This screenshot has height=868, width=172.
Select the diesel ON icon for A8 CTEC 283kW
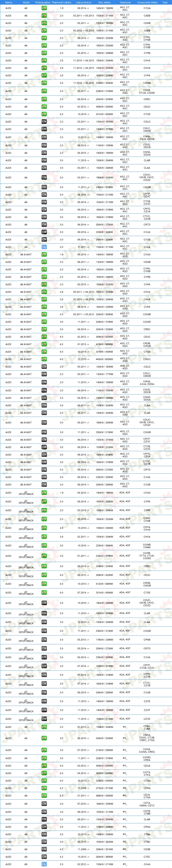tap(44, 857)
